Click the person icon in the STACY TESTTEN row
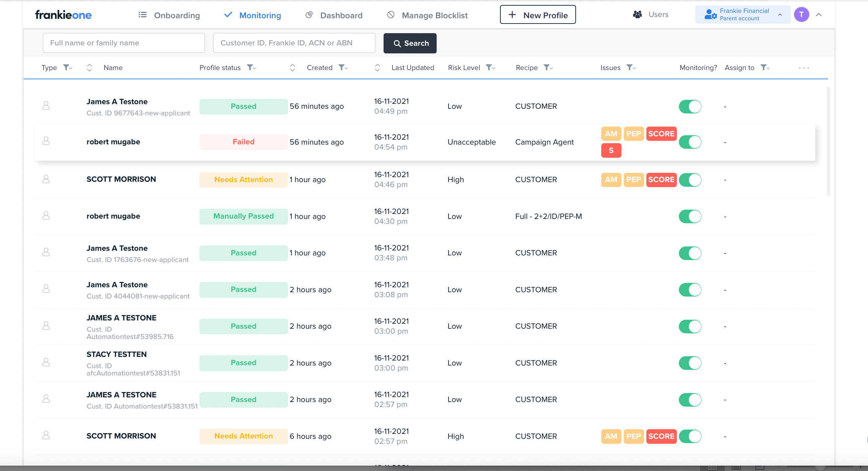Image resolution: width=868 pixels, height=471 pixels. click(46, 363)
